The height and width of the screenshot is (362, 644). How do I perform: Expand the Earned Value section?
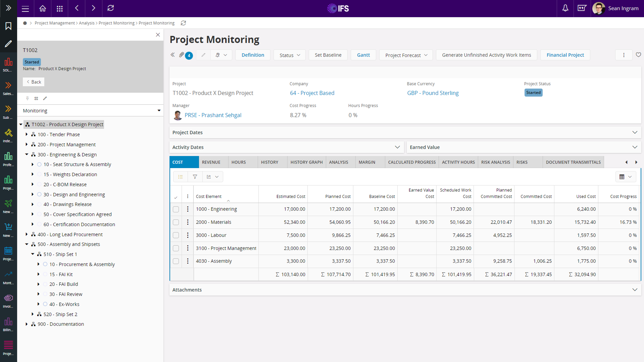[524, 147]
